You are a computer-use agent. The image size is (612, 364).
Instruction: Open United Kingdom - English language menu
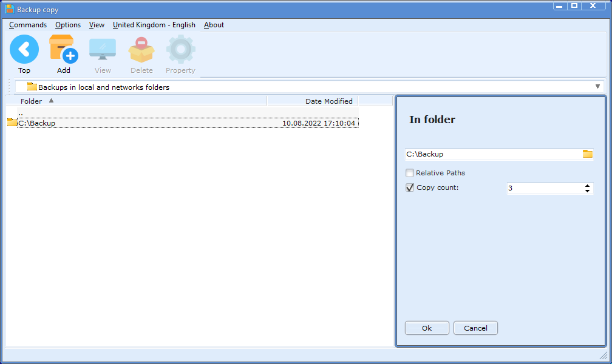pos(154,25)
